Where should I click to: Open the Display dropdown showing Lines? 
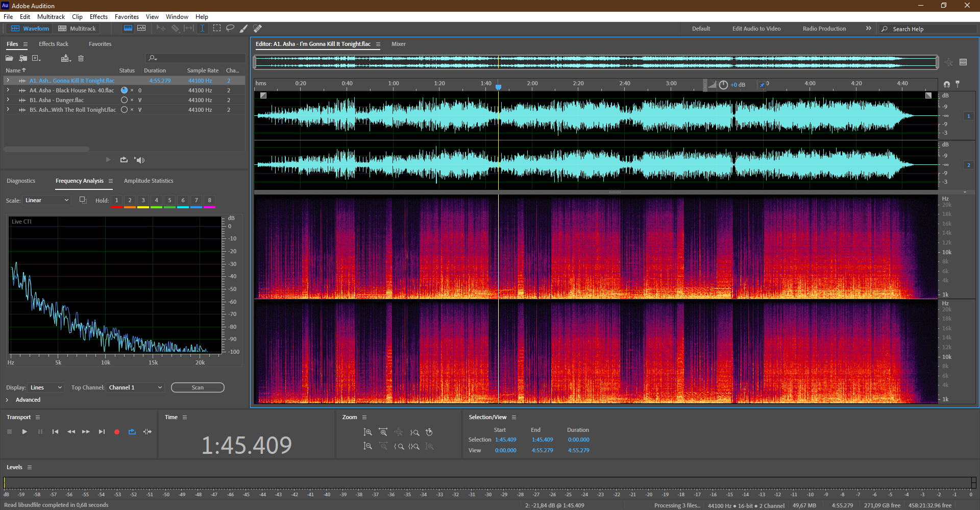click(x=46, y=387)
